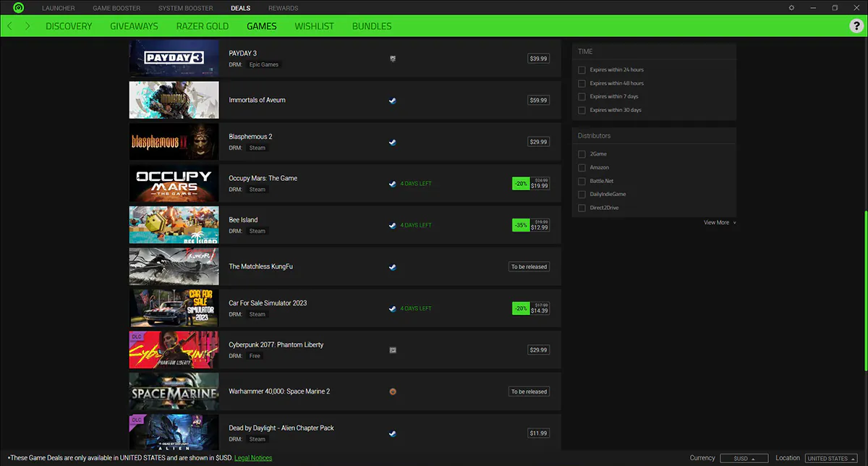This screenshot has height=466, width=868.
Task: Click the $11.99 price for Dead by Daylight
Action: click(x=538, y=433)
